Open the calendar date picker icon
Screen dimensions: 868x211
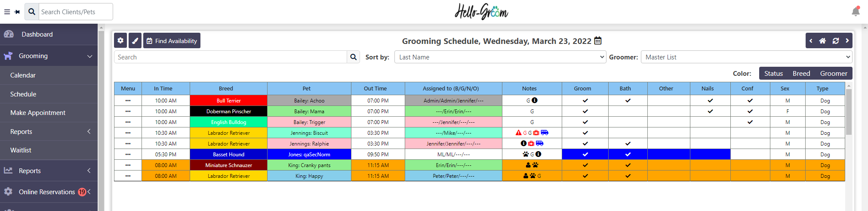tap(598, 41)
